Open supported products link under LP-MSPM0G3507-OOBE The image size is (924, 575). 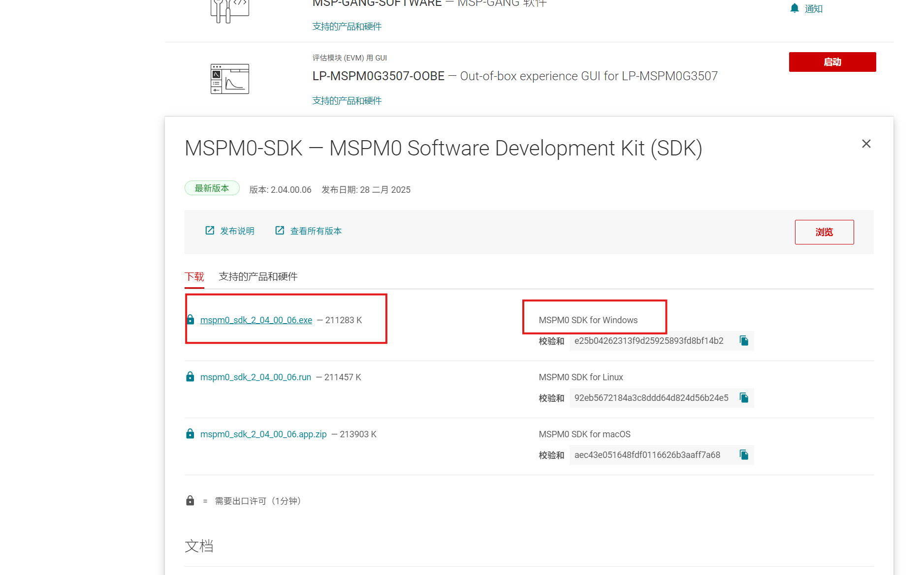pyautogui.click(x=347, y=101)
